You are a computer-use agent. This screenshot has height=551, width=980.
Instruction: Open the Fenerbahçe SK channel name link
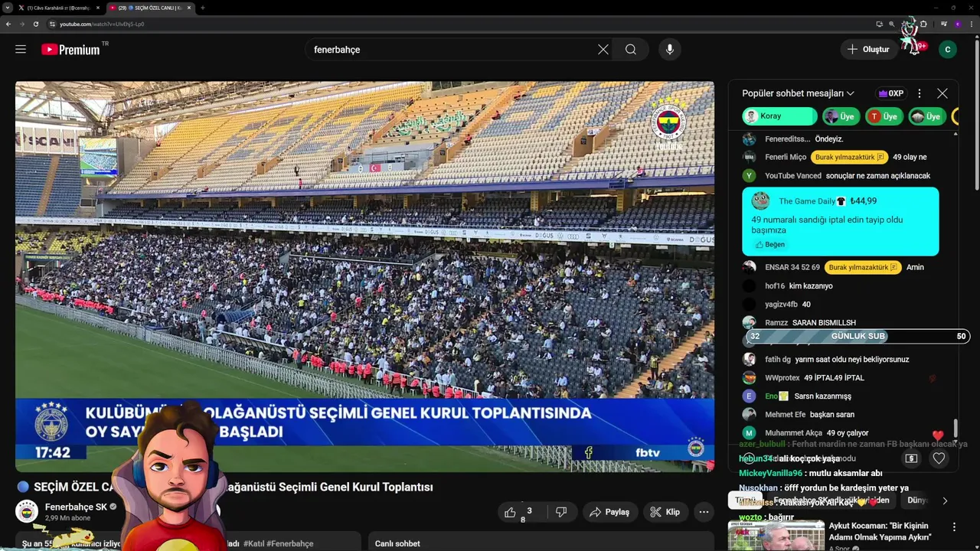pyautogui.click(x=76, y=507)
